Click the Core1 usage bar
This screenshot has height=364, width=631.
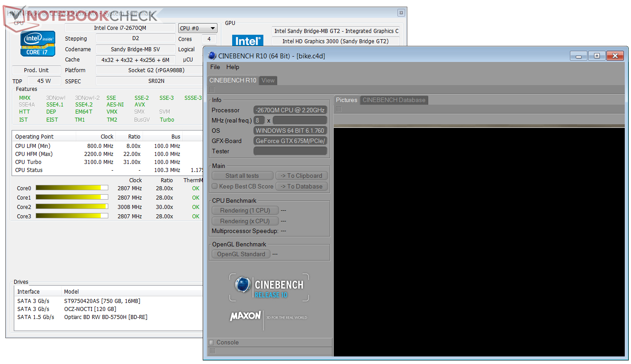72,197
